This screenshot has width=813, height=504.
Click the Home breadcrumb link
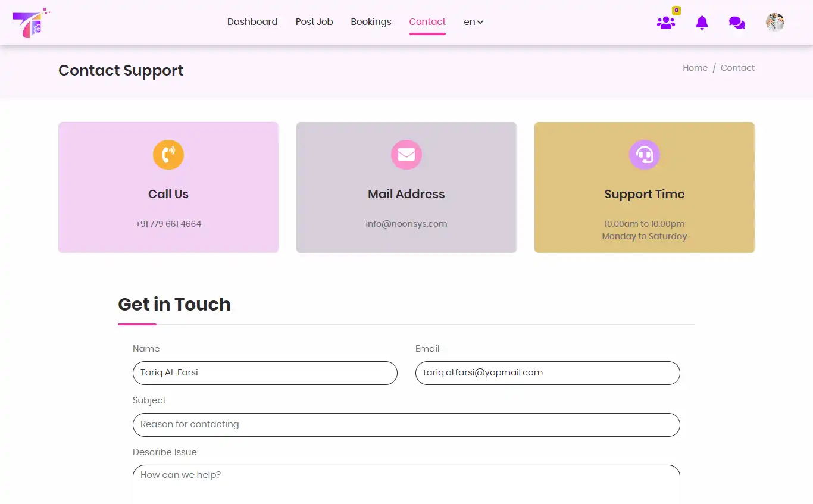[695, 67]
